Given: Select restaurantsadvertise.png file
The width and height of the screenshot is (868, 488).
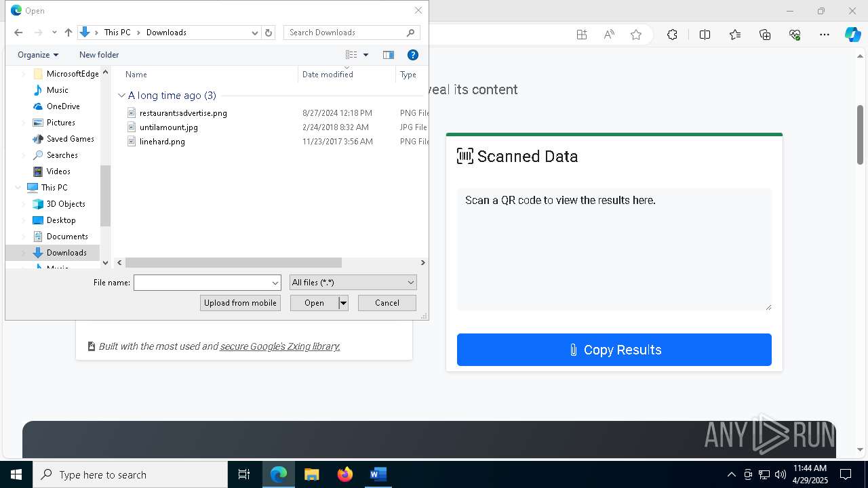Looking at the screenshot, I should [183, 113].
